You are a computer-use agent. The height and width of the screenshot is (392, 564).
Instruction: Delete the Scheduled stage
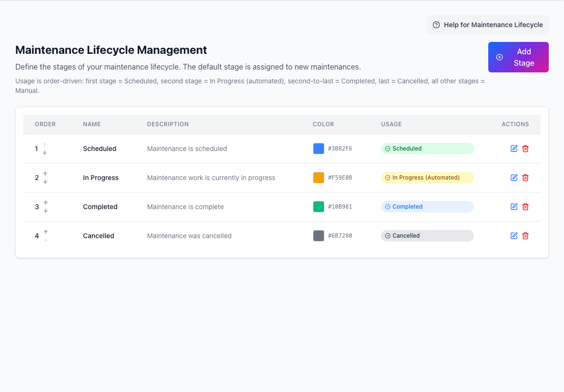pyautogui.click(x=525, y=149)
